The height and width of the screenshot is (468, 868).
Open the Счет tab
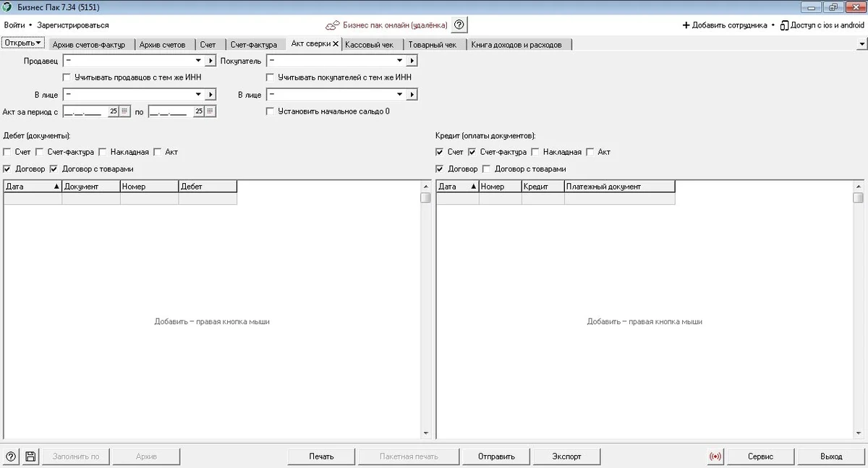click(x=208, y=45)
